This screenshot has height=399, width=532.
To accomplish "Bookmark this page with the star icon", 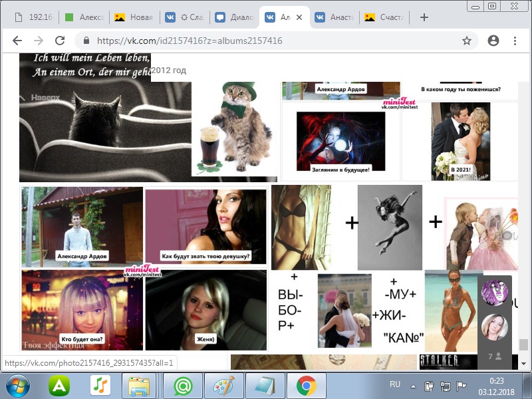I will click(x=467, y=41).
